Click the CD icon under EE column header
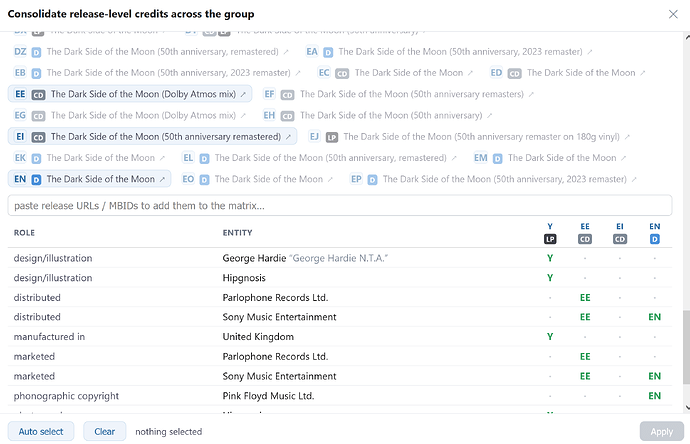The width and height of the screenshot is (690, 444). click(x=585, y=239)
